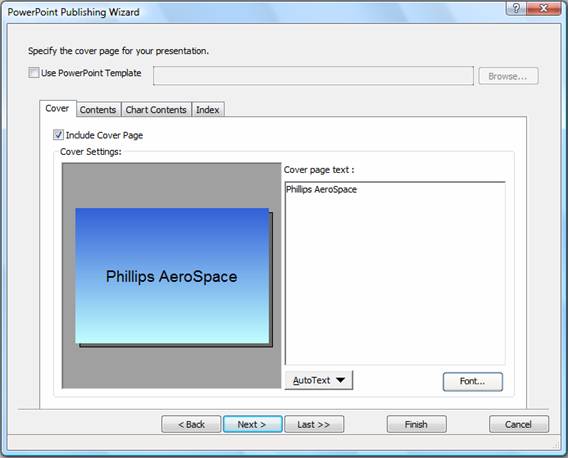Cancel the publishing wizard
This screenshot has height=458, width=568.
click(x=518, y=424)
